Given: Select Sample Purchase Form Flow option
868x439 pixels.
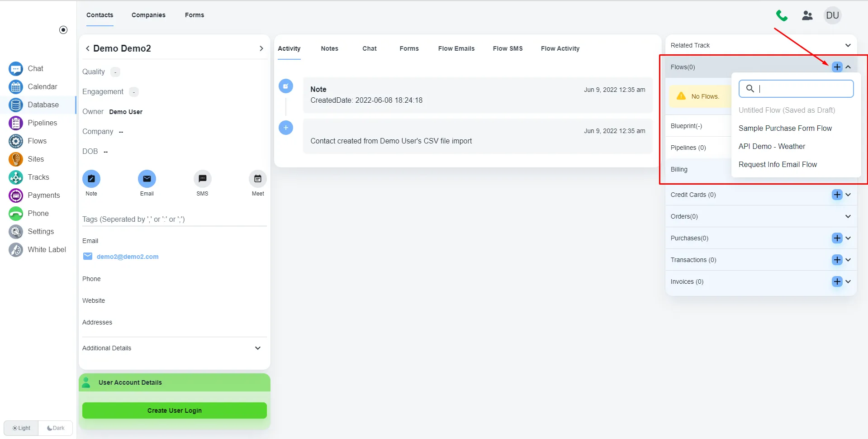Looking at the screenshot, I should click(x=785, y=129).
